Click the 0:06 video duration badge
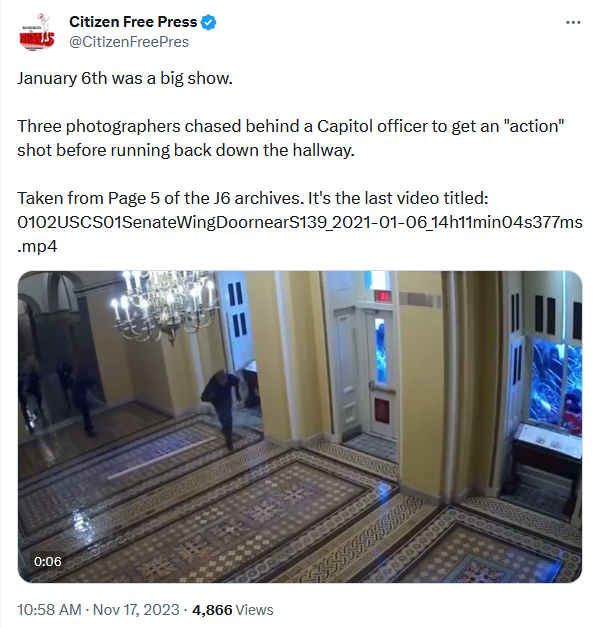This screenshot has height=628, width=595. pos(48,562)
